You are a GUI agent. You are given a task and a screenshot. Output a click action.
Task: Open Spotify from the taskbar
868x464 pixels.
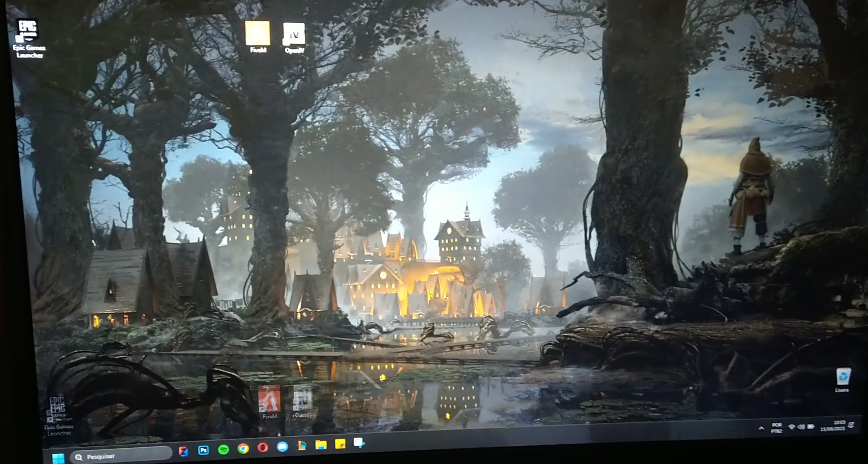coord(223,449)
